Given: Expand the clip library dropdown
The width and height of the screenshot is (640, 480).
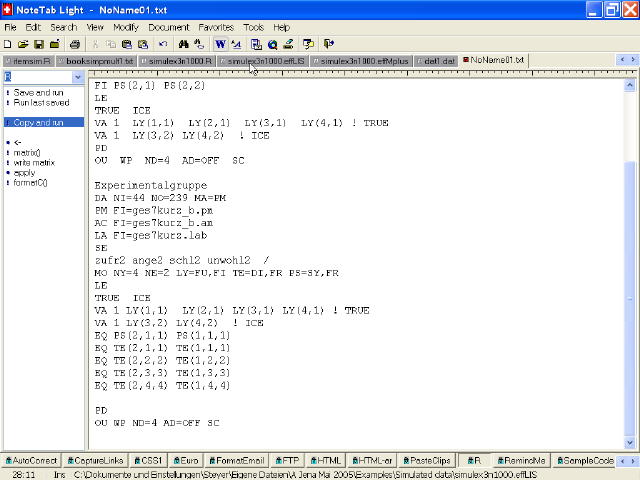Looking at the screenshot, I should pos(79,77).
